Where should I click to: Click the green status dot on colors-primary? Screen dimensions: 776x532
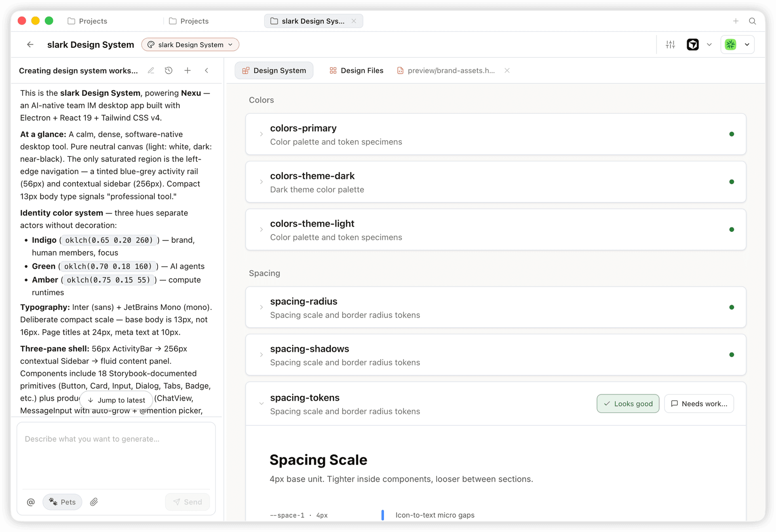(732, 134)
